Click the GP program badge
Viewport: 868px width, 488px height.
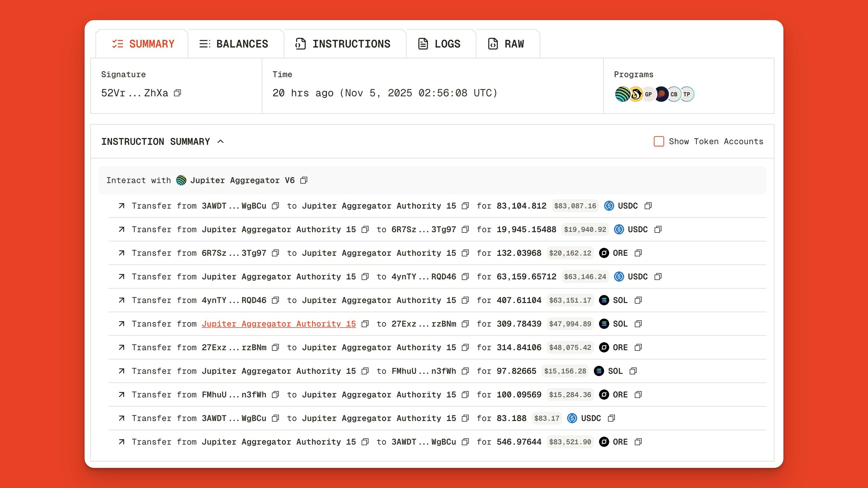pos(648,94)
